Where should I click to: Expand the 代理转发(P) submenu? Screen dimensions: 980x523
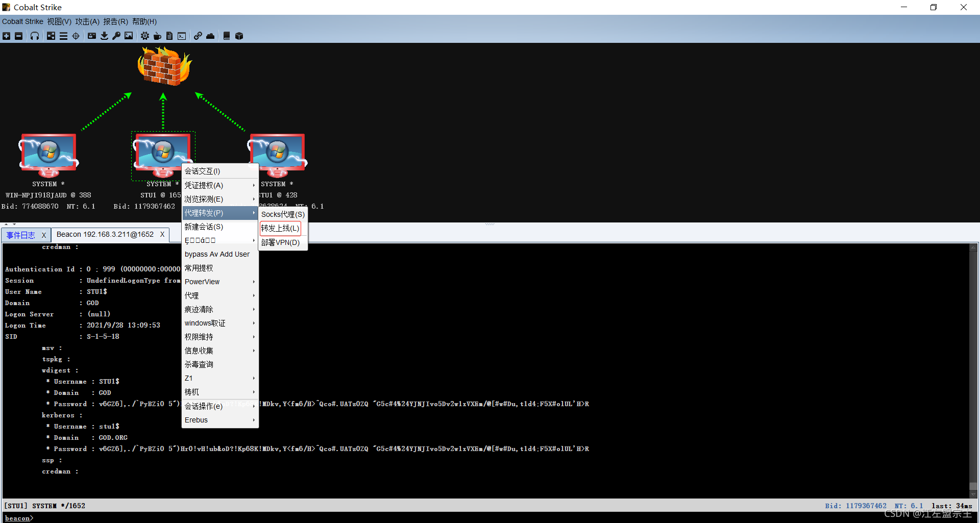[220, 213]
